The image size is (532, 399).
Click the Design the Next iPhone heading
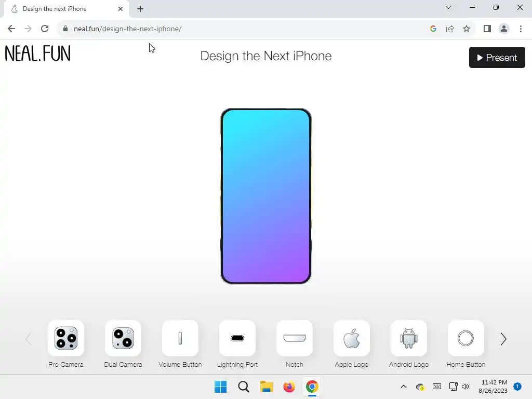tap(266, 56)
